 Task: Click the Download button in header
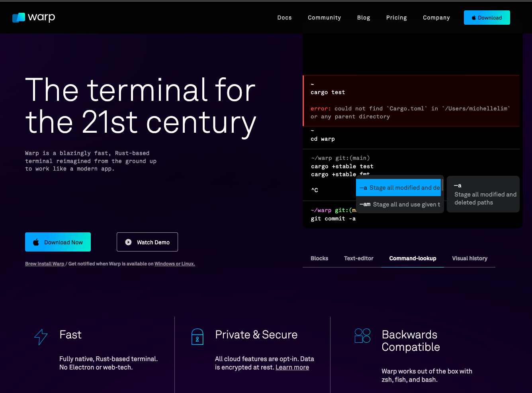coord(487,18)
